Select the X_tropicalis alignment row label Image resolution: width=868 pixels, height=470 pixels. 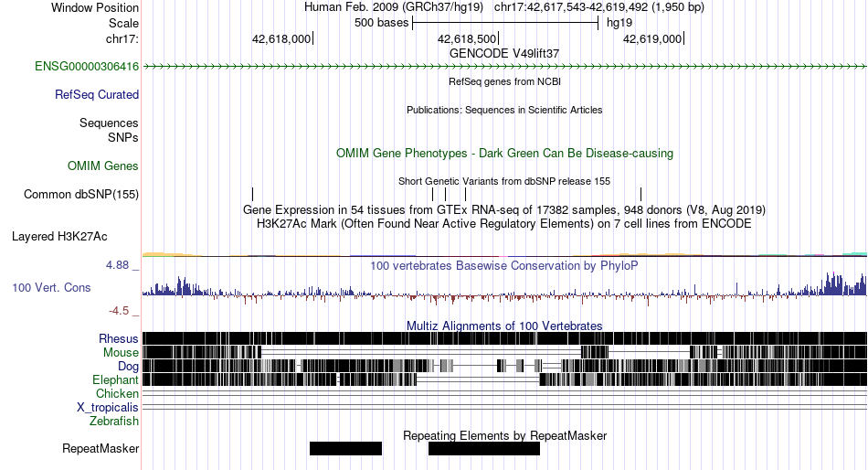[108, 408]
